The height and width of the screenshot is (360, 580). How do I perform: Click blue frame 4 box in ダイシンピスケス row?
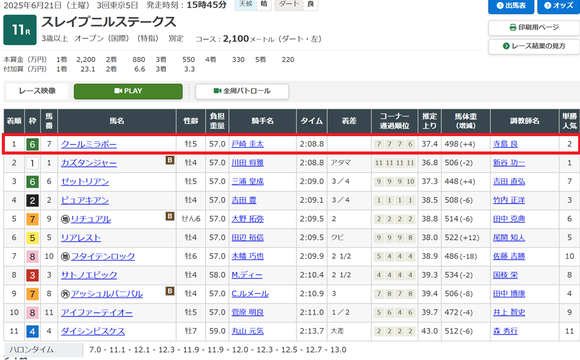pos(32,332)
